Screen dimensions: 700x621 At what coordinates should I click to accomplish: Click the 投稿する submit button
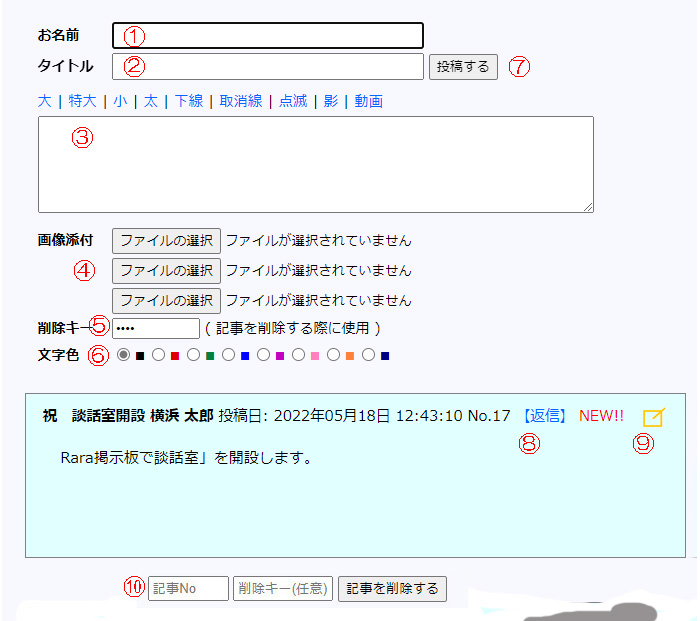(x=463, y=67)
